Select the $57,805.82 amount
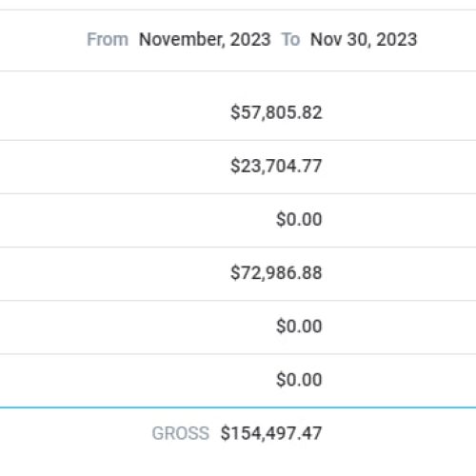 pyautogui.click(x=276, y=112)
